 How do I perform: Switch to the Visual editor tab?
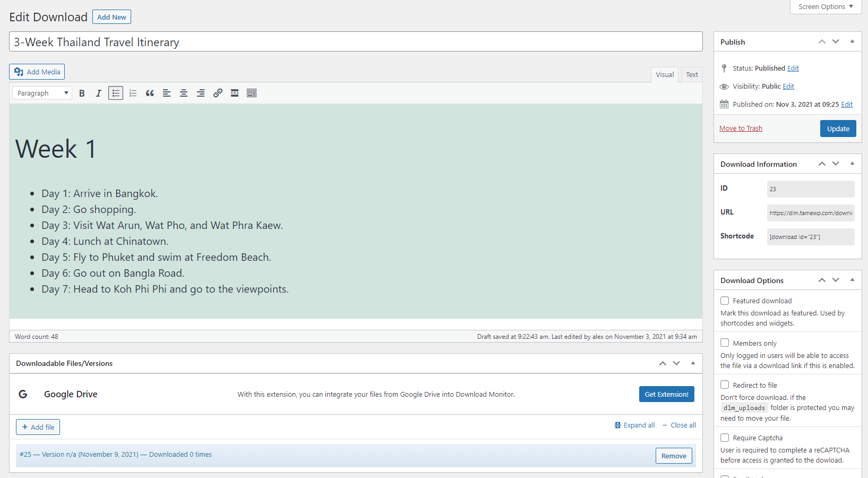coord(665,75)
